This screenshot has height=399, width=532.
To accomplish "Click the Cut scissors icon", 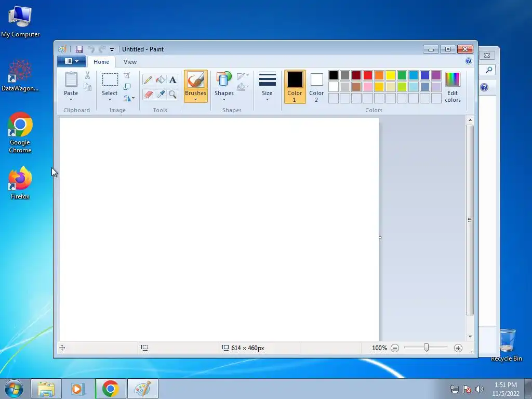I will coord(87,75).
